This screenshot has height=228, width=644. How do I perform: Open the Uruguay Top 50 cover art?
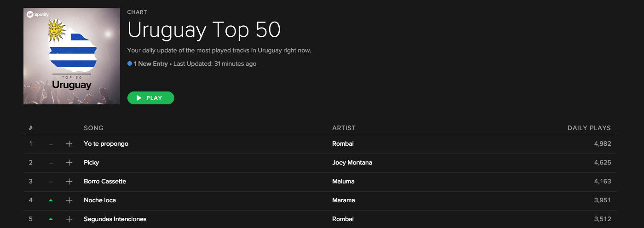pyautogui.click(x=72, y=56)
